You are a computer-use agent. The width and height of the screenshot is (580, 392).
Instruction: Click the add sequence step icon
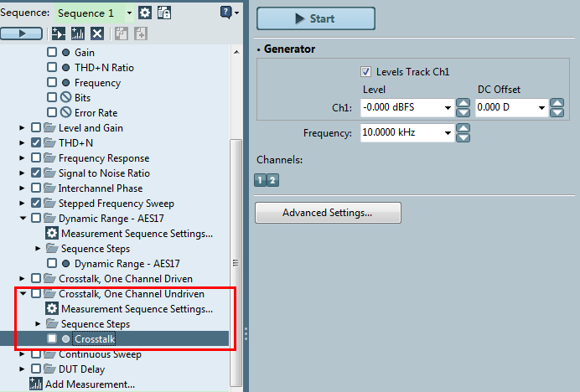pos(59,34)
